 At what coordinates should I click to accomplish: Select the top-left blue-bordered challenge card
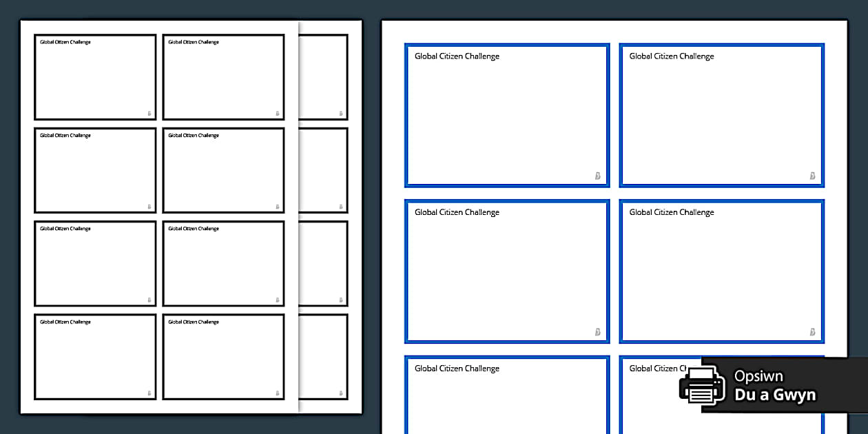coord(507,116)
